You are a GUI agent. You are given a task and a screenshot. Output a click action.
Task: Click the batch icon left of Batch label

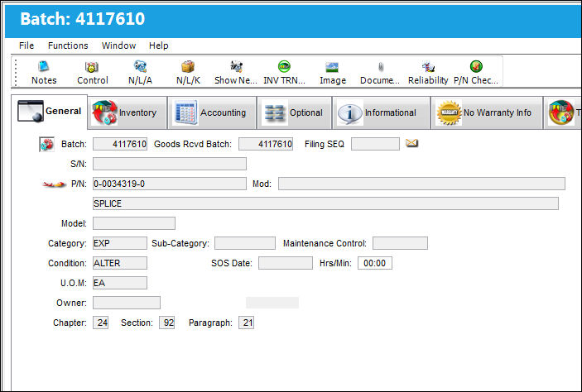[46, 144]
